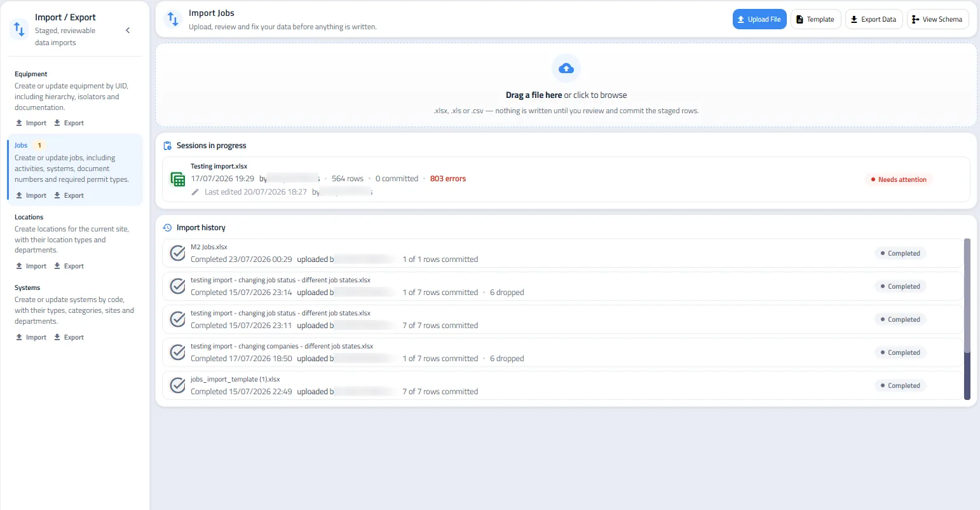The image size is (980, 510).
Task: Click the Needs attention status badge
Action: pyautogui.click(x=898, y=179)
